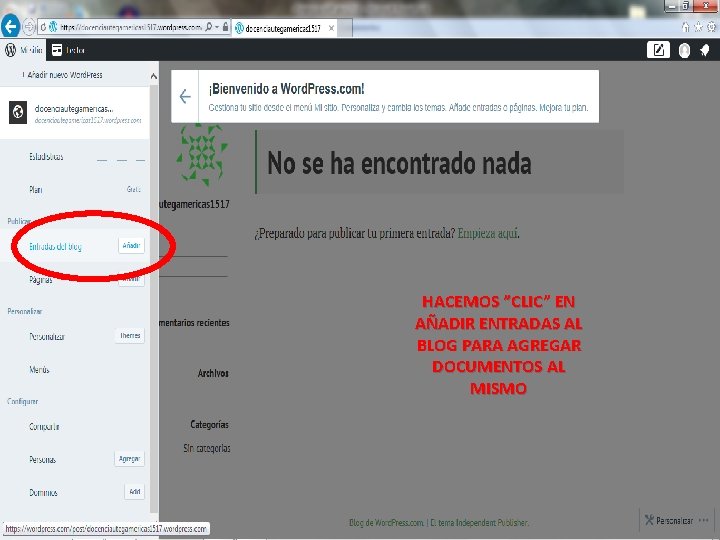Click the green site logo image
The image size is (720, 540).
202,154
